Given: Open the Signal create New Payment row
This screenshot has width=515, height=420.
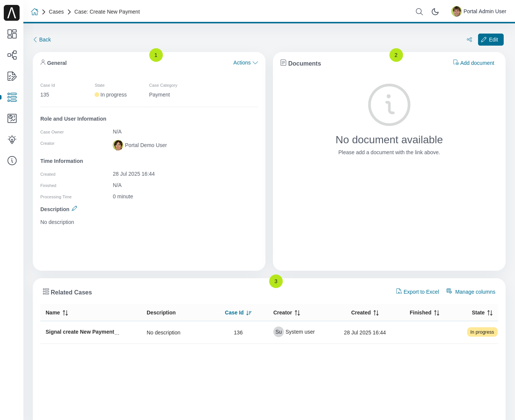Looking at the screenshot, I should pos(80,332).
